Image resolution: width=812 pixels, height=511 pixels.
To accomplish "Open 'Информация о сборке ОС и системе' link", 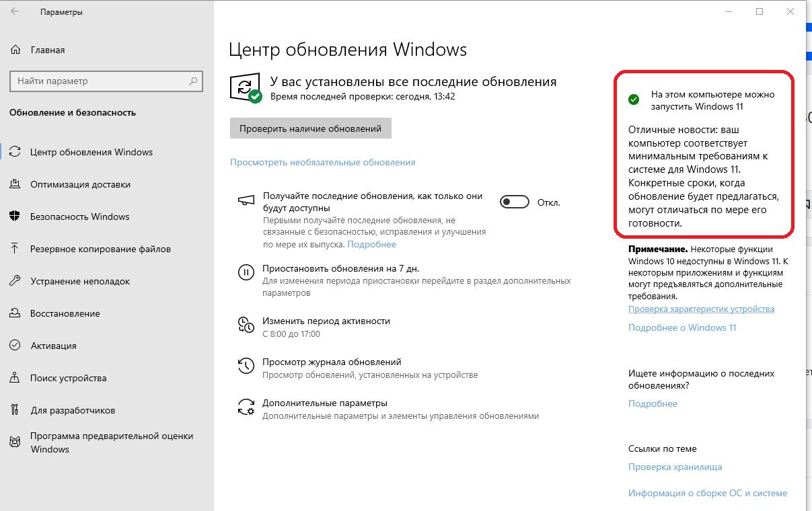I will (708, 493).
